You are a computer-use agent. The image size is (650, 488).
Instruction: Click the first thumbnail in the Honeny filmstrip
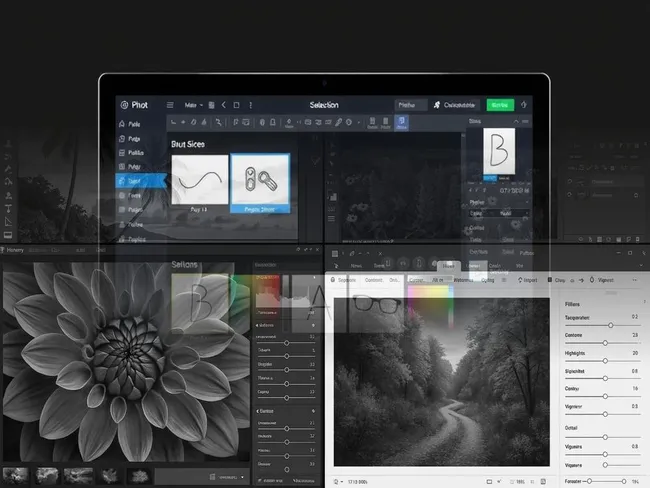click(16, 476)
